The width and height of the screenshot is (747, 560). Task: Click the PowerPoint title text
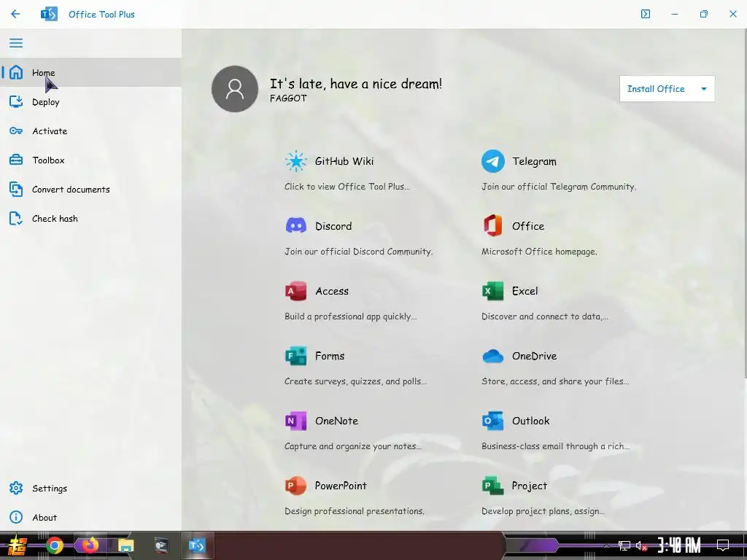[341, 486]
